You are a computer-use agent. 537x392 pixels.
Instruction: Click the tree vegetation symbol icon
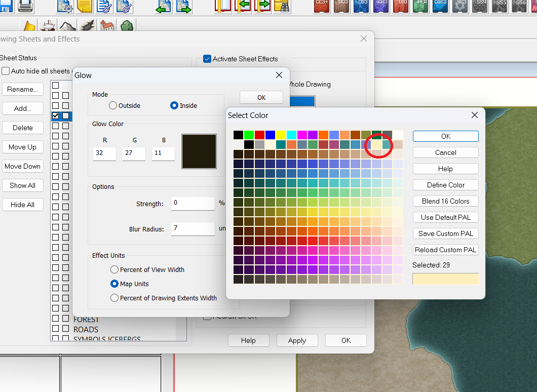(x=127, y=26)
